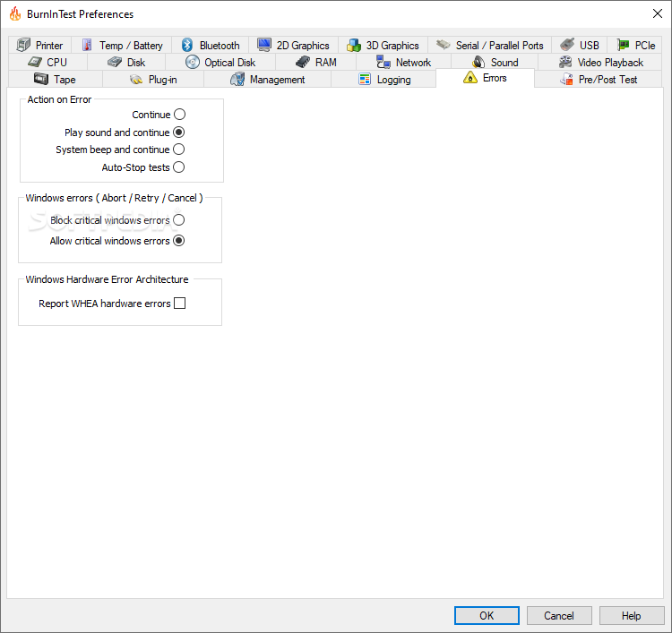Switch to the RAM tab
Image resolution: width=672 pixels, height=633 pixels.
point(316,62)
